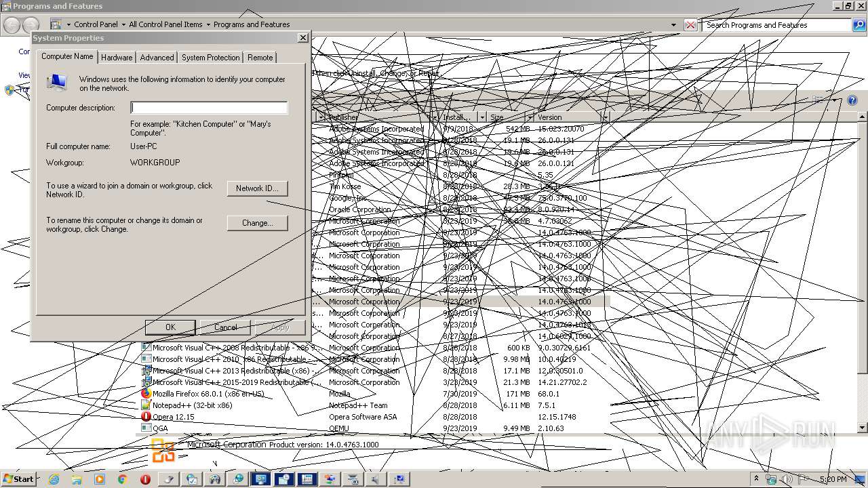Viewport: 868px width, 488px height.
Task: Click the QGA entry icon
Action: pos(146,428)
